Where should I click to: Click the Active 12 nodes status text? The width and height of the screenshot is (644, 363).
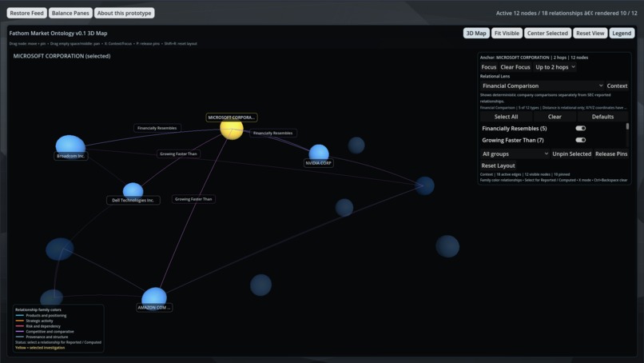(x=566, y=13)
